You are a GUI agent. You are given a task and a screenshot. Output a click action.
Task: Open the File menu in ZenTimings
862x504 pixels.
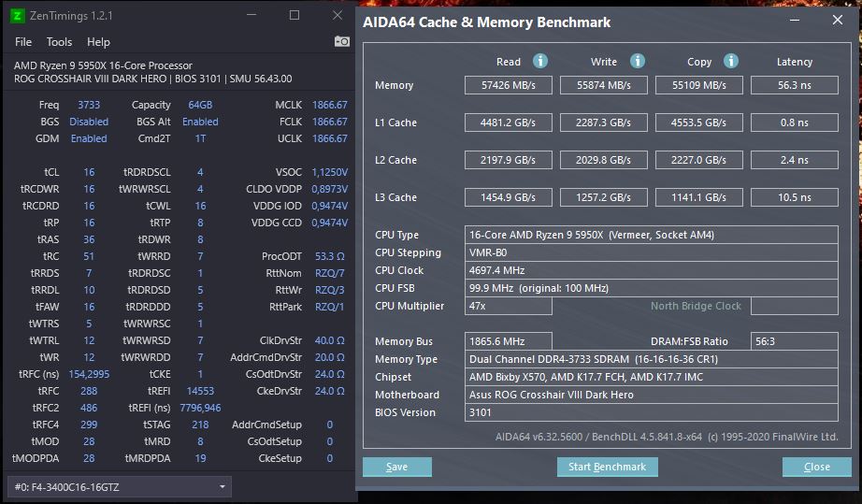[x=23, y=42]
